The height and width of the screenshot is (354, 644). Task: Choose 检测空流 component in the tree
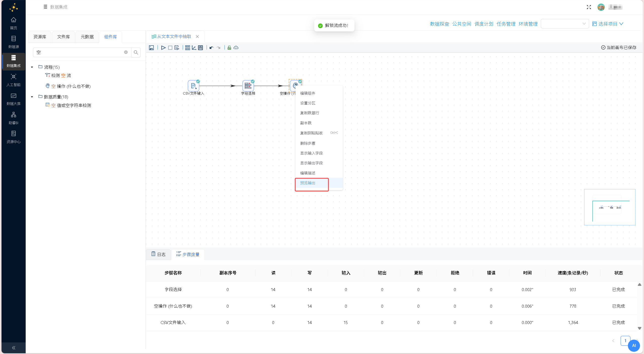[x=58, y=75]
